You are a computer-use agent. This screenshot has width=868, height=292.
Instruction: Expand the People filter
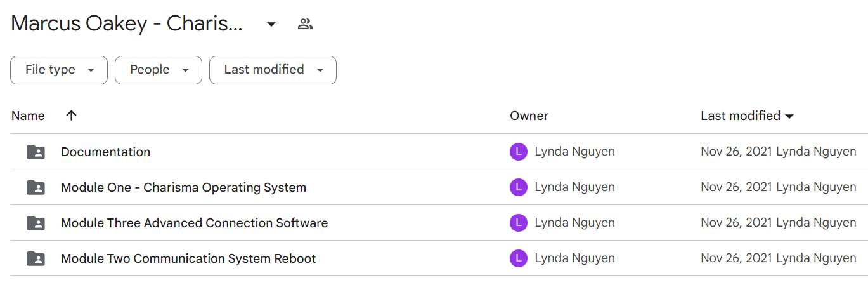tap(159, 70)
